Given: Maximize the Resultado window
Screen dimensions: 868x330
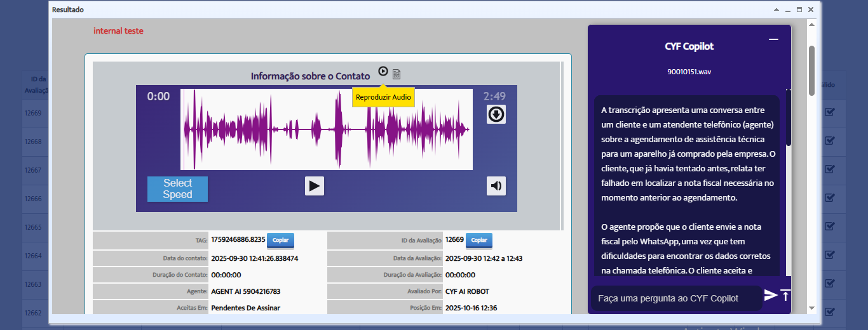Looking at the screenshot, I should [x=799, y=10].
